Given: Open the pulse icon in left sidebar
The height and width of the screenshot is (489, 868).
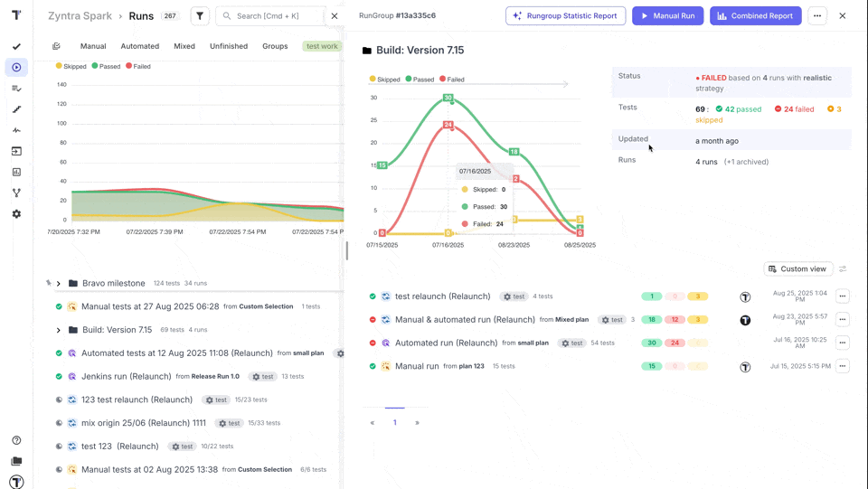Looking at the screenshot, I should [16, 130].
